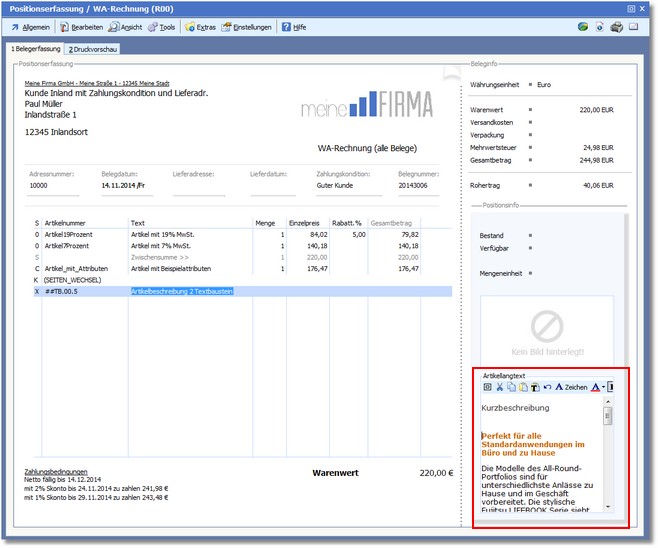Click the printer icon in top-right toolbar
This screenshot has height=548, width=658.
[x=617, y=27]
